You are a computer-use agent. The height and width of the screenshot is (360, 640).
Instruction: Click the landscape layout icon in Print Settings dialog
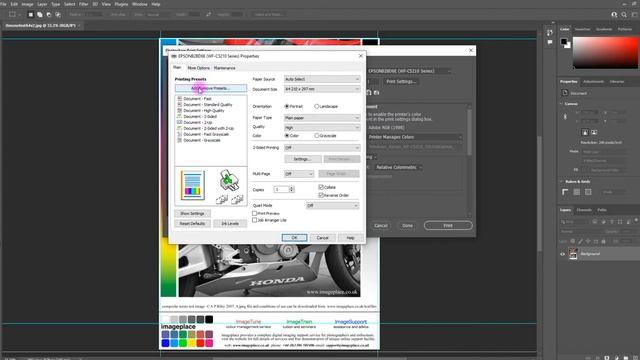(376, 93)
